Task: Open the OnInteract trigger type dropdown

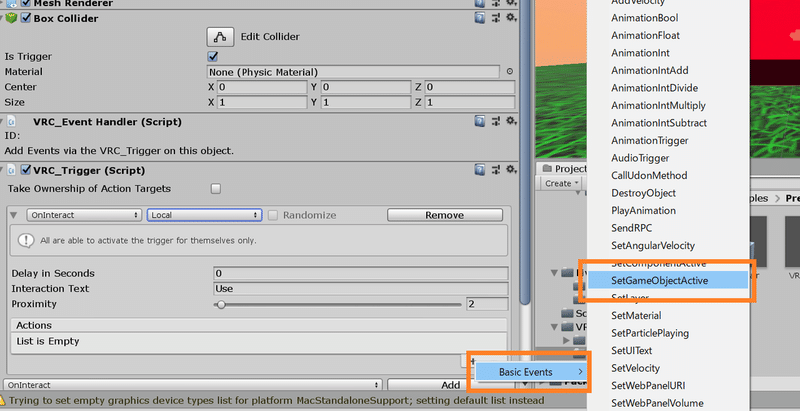Action: 84,215
